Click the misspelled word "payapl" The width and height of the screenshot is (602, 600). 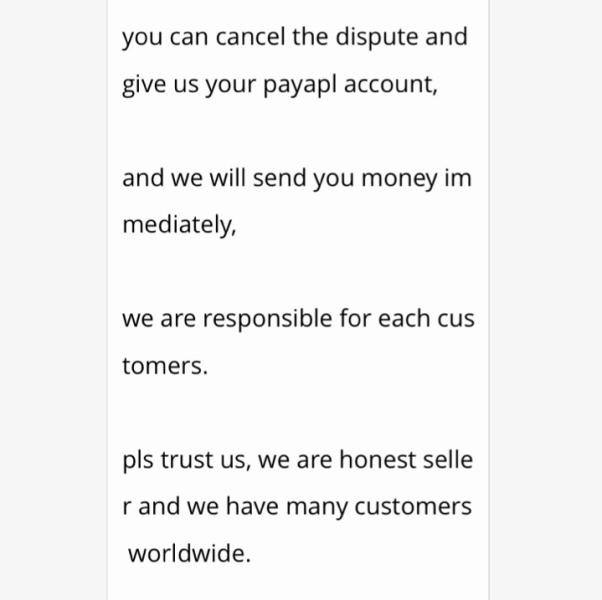pos(300,85)
